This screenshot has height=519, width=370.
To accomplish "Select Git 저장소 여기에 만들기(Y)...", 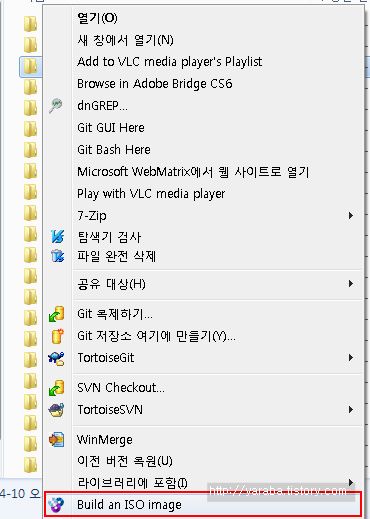I will 203,336.
